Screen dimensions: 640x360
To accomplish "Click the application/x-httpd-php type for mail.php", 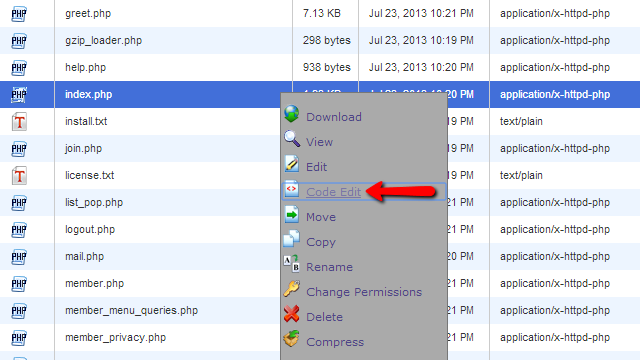I will point(555,256).
